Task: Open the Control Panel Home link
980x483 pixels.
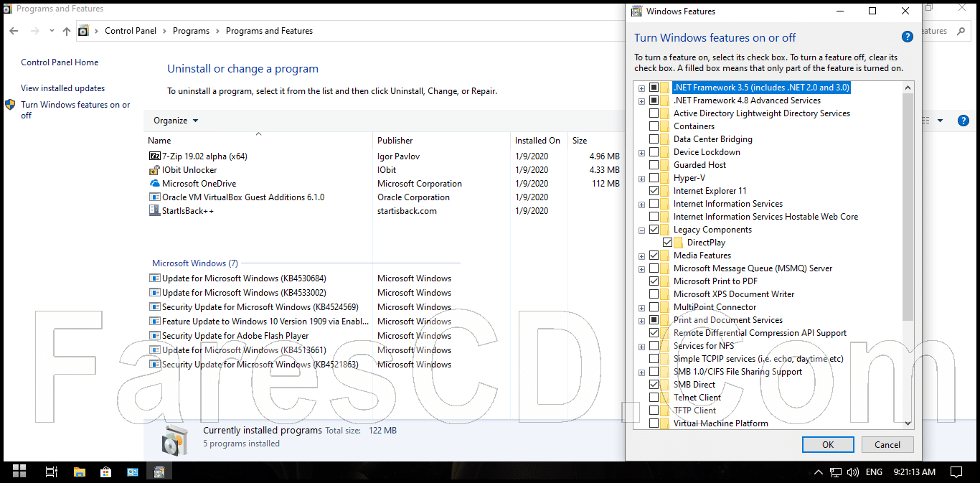Action: [60, 62]
